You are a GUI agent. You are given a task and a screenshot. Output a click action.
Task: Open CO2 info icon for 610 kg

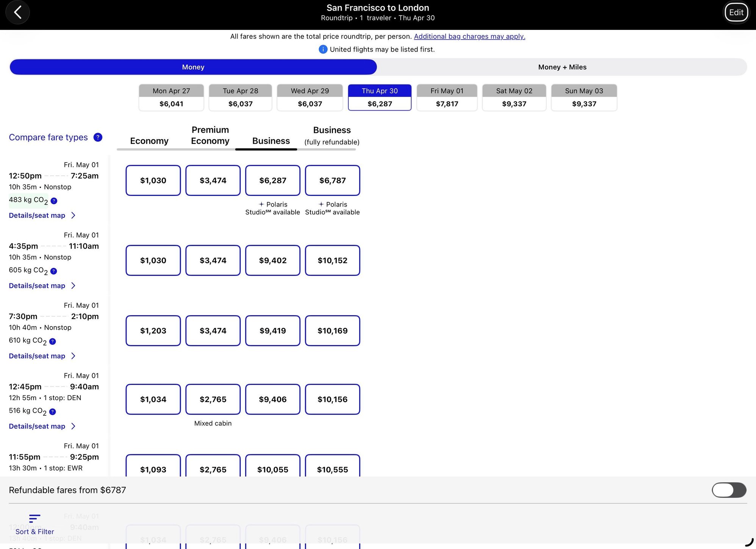coord(53,341)
